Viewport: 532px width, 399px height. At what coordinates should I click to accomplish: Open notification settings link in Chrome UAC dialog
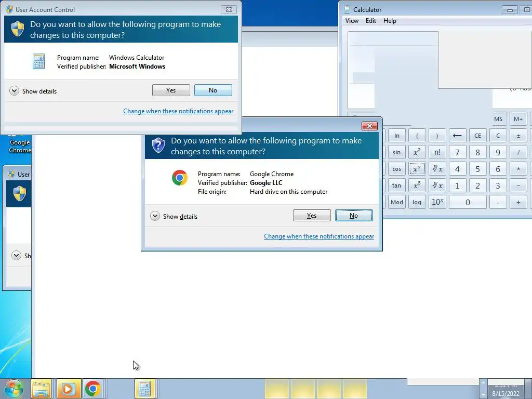click(319, 236)
